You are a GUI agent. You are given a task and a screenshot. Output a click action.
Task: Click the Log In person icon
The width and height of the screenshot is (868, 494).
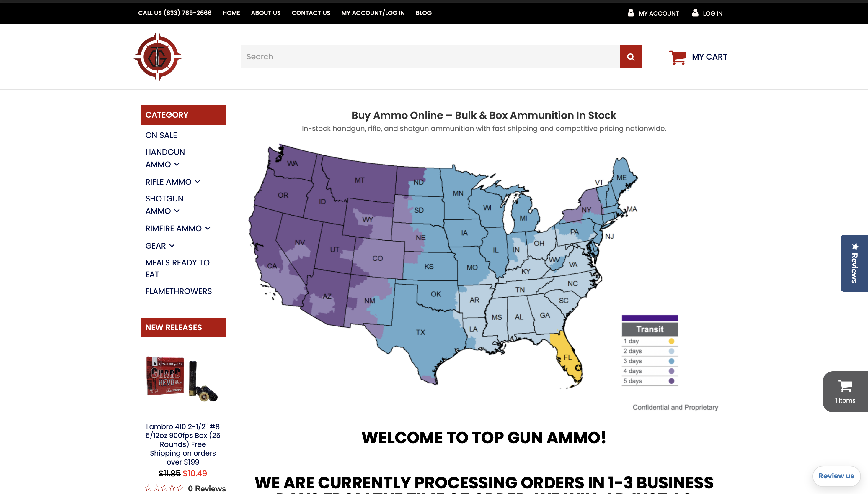695,13
